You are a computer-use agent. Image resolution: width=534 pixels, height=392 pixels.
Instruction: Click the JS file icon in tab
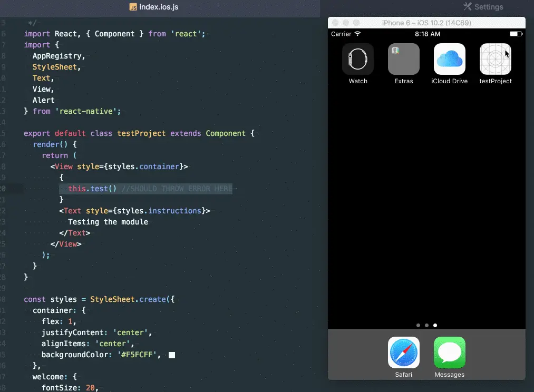click(133, 7)
